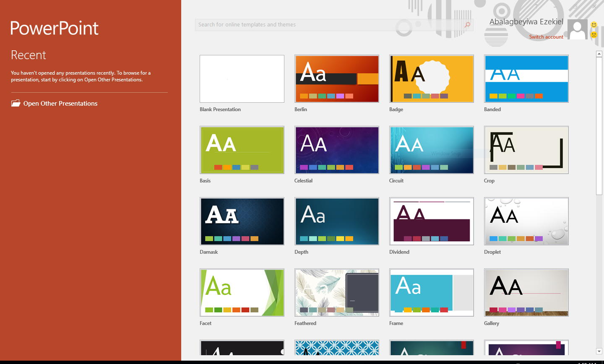Click the magnifier search icon
Screen dimensions: 604x364
tap(467, 25)
